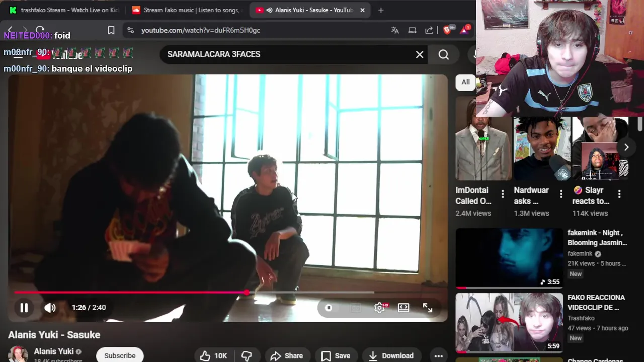Open the browser share page icon

(429, 30)
